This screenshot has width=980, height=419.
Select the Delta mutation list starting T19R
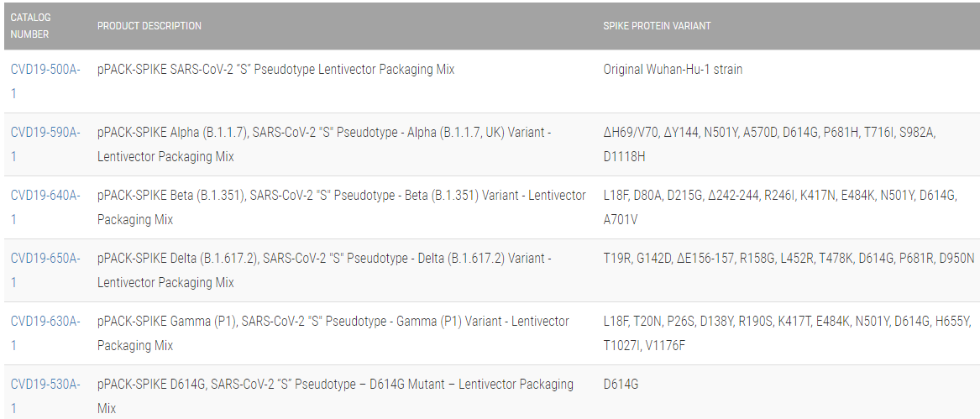[x=789, y=259]
